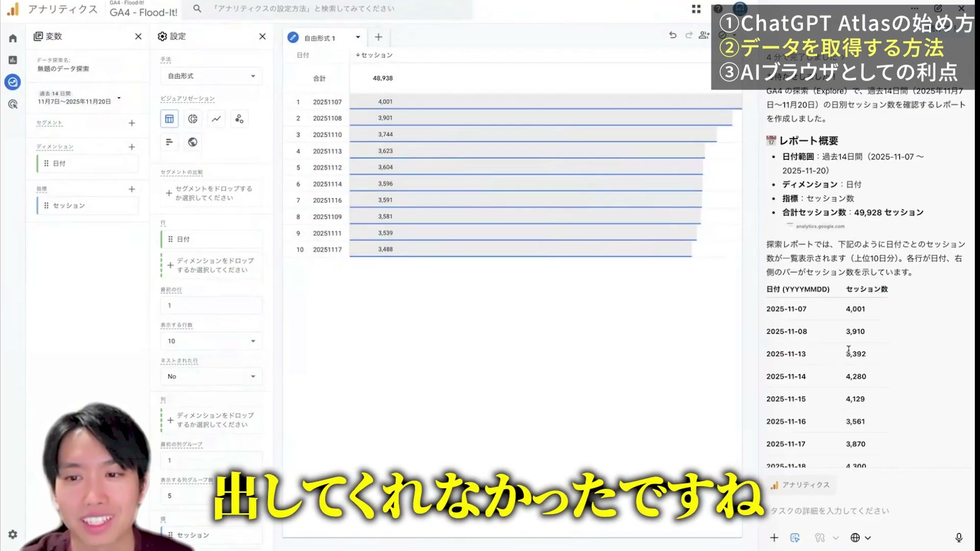Open the 表示する行数 dropdown showing 10
980x551 pixels.
pyautogui.click(x=211, y=341)
